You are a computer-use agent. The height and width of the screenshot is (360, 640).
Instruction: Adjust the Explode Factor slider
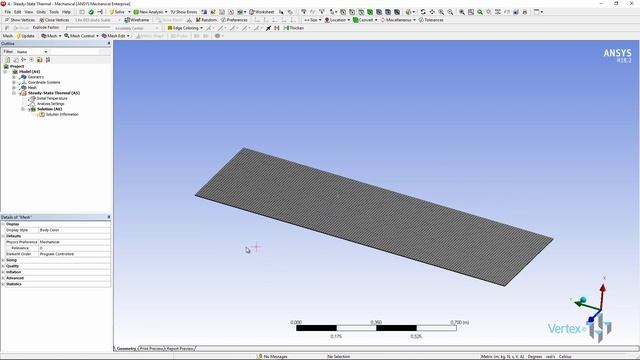pos(88,28)
